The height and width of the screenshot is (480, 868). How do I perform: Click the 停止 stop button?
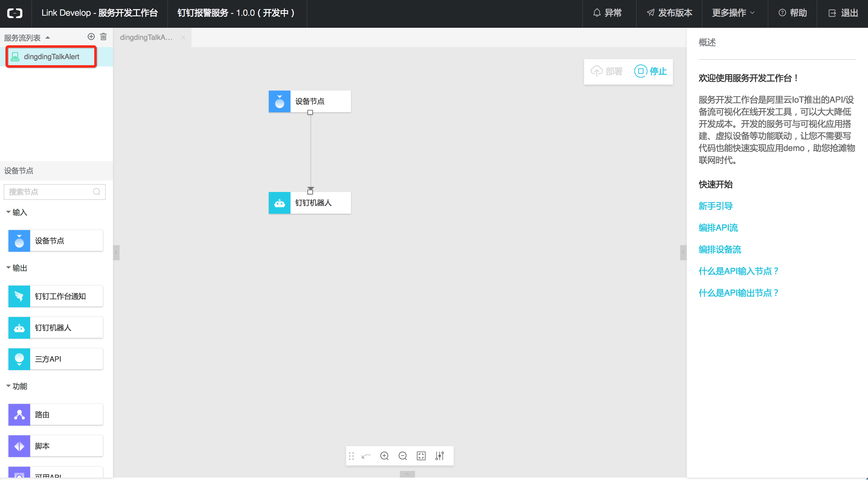[651, 72]
